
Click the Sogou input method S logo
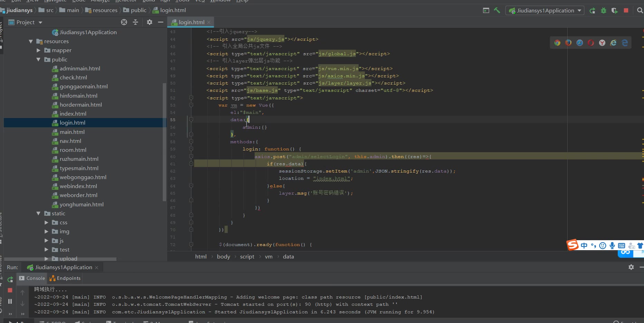(572, 245)
